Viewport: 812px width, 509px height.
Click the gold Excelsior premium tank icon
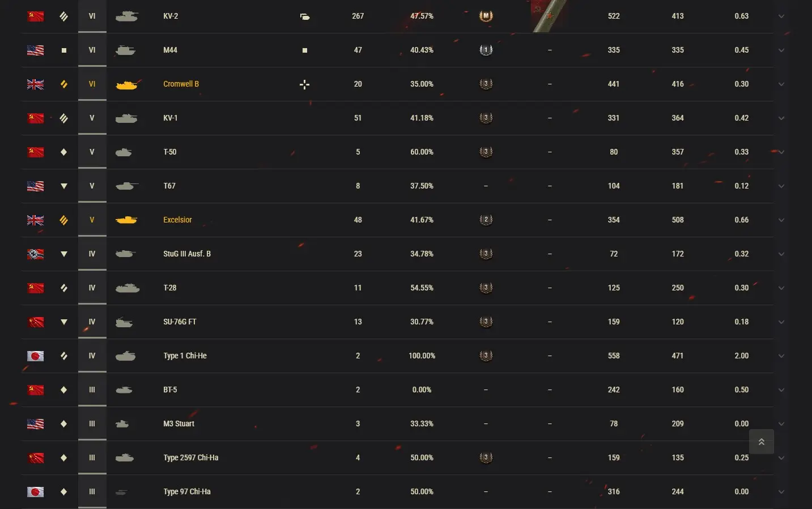(126, 220)
